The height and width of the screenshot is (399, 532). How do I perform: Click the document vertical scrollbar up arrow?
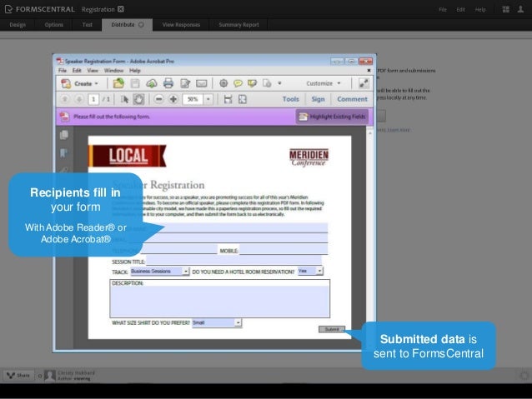370,133
